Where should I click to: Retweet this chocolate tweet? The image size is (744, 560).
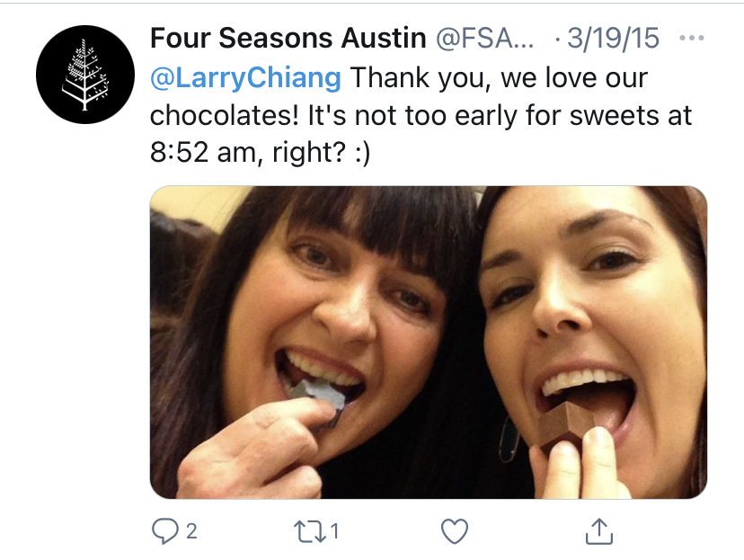(x=311, y=531)
